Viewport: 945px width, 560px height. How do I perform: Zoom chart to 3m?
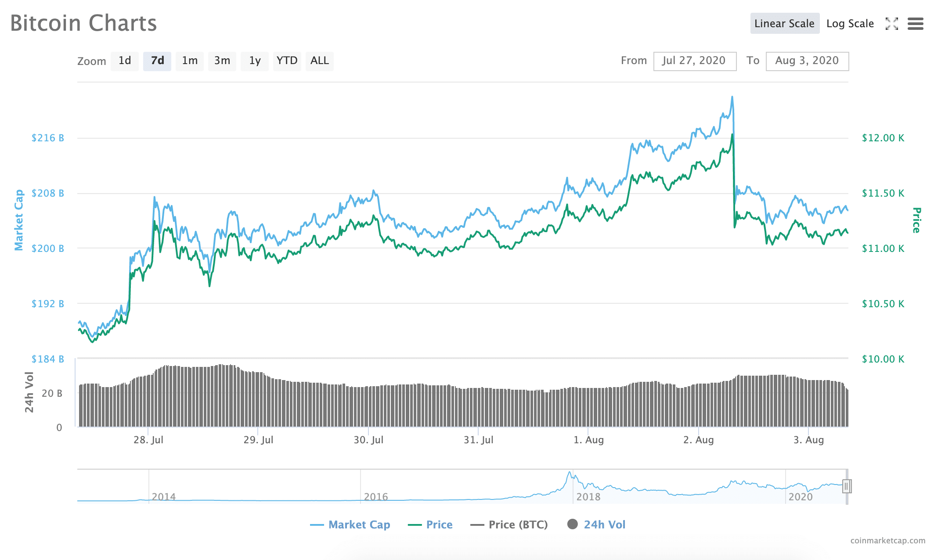pos(222,61)
